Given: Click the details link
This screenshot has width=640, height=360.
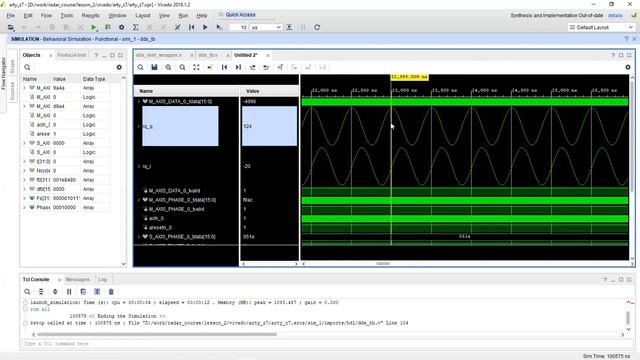Looking at the screenshot, I should click(615, 16).
